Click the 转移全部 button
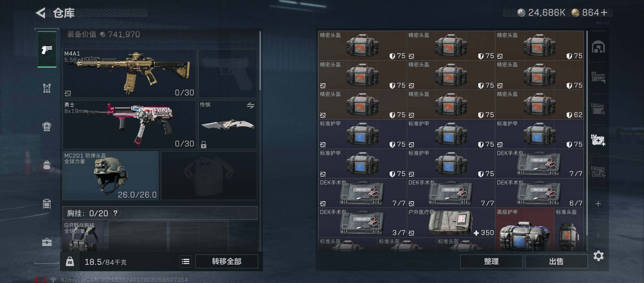This screenshot has width=644, height=283. [227, 261]
